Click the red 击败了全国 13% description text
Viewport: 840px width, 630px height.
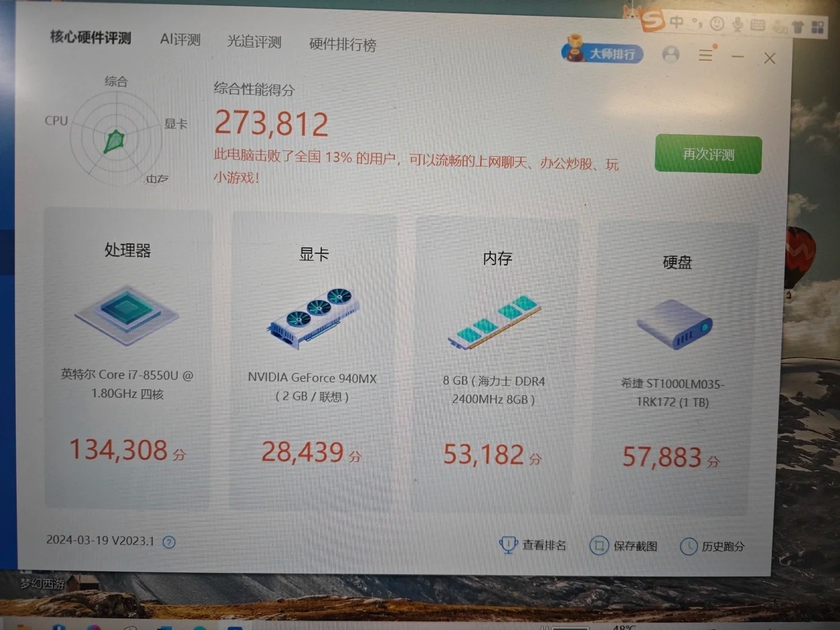(415, 167)
